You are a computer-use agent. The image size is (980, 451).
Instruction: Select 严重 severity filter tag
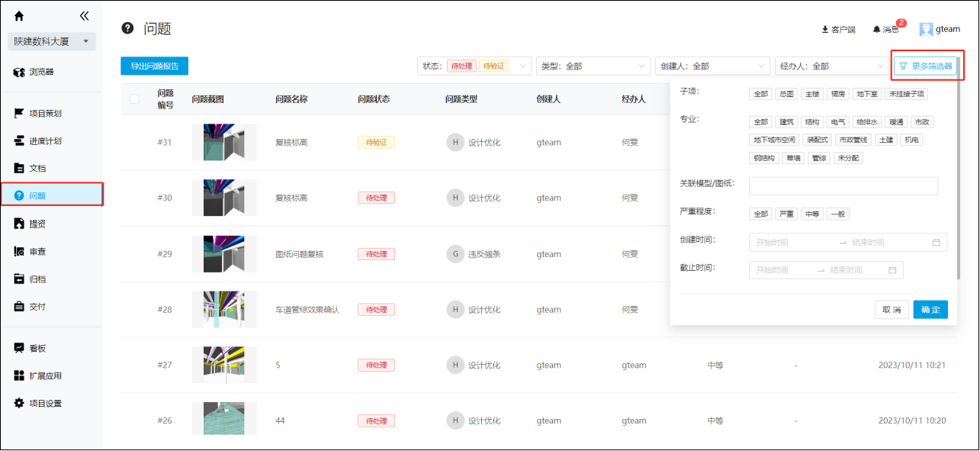tap(785, 214)
